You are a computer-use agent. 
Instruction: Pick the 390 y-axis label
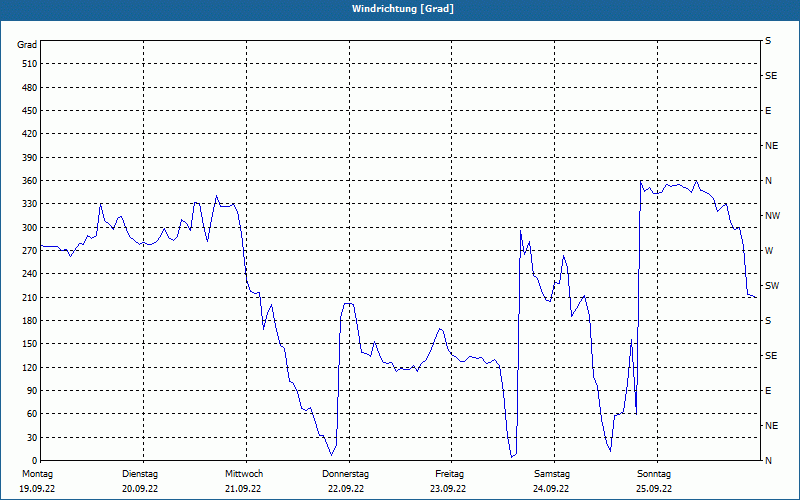coord(31,157)
